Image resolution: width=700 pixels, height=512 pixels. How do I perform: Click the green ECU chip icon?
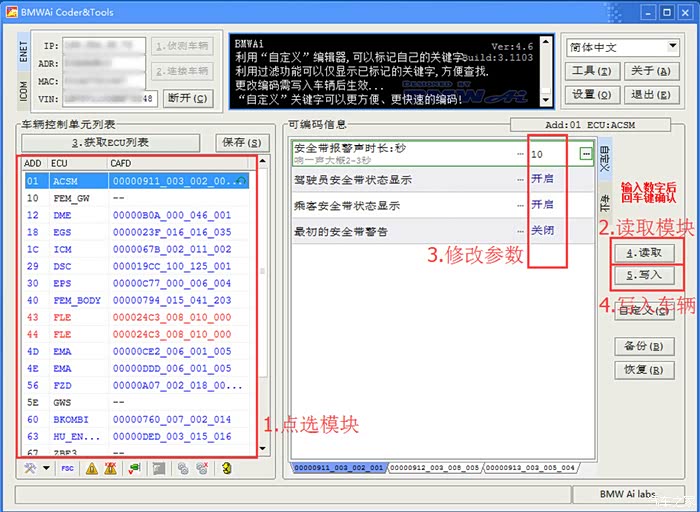tap(134, 468)
